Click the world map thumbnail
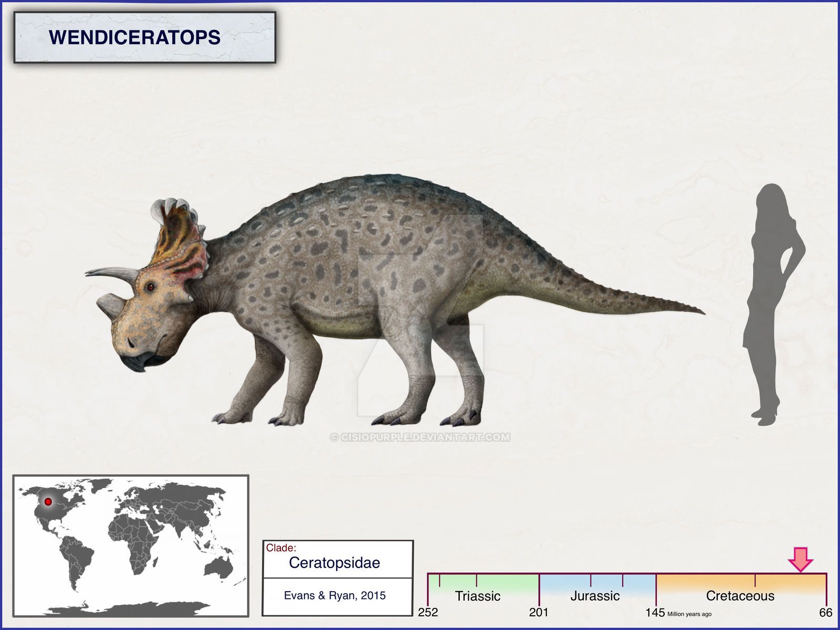The width and height of the screenshot is (840, 630). point(131,545)
